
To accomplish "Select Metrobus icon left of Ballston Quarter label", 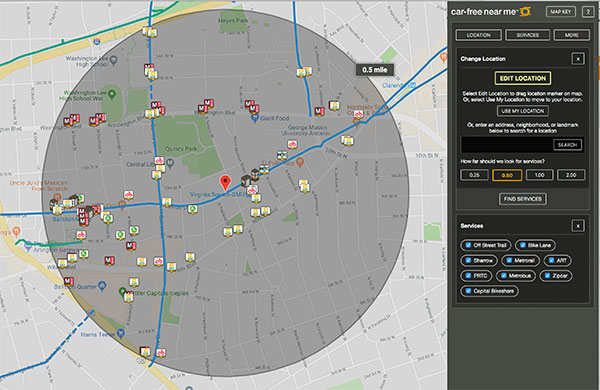I will pos(68,282).
